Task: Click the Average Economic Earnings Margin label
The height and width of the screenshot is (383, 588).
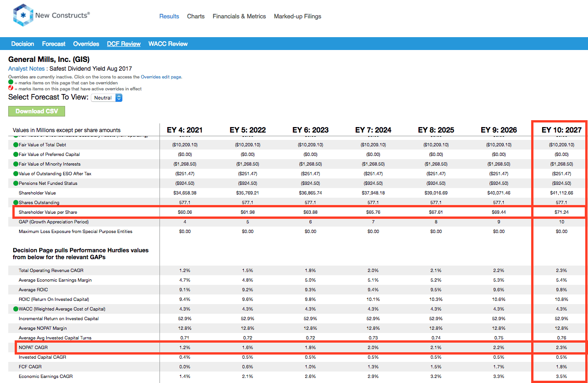Action: (x=55, y=280)
